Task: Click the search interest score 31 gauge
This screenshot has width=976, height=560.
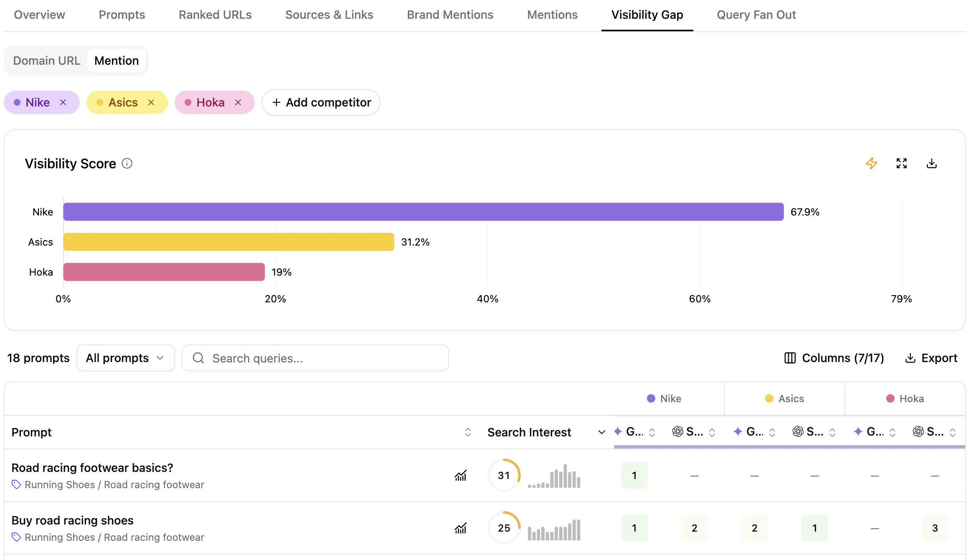Action: tap(504, 475)
